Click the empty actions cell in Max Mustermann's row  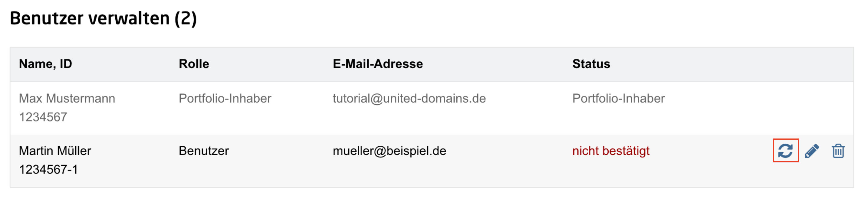pyautogui.click(x=809, y=108)
